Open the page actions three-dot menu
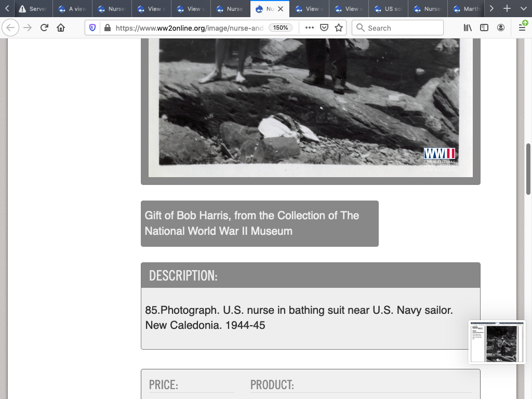The height and width of the screenshot is (399, 532). point(310,28)
